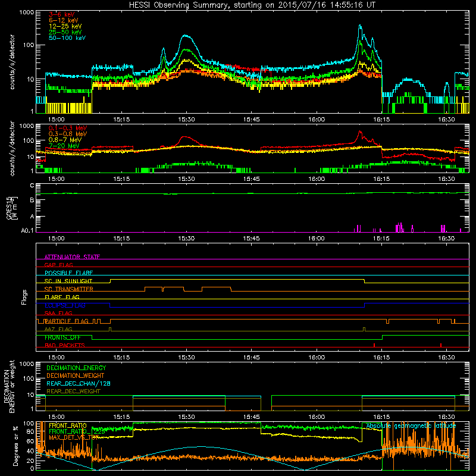The width and height of the screenshot is (476, 476).
Task: Click the 'Flags' vertical axis label
Action: [24, 297]
